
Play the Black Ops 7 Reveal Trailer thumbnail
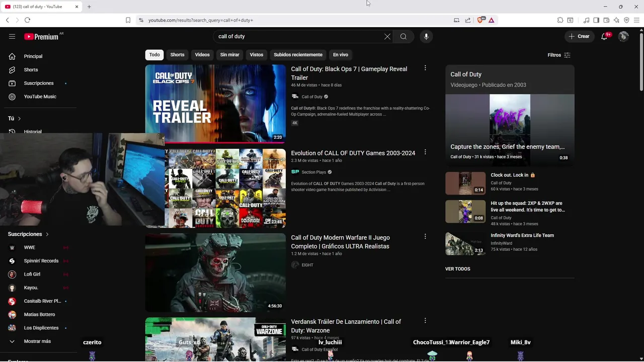coord(215,104)
